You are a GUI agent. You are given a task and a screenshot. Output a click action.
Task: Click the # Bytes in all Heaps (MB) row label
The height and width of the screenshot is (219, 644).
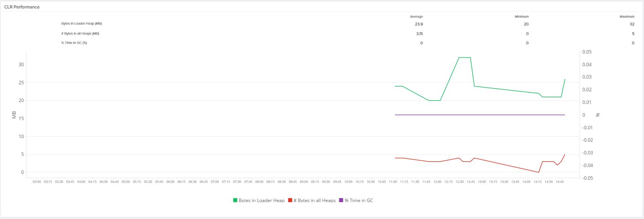click(80, 33)
